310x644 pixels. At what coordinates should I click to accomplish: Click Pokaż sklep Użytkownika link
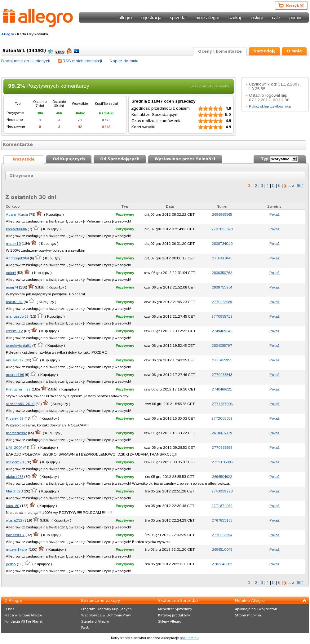[x=270, y=106]
